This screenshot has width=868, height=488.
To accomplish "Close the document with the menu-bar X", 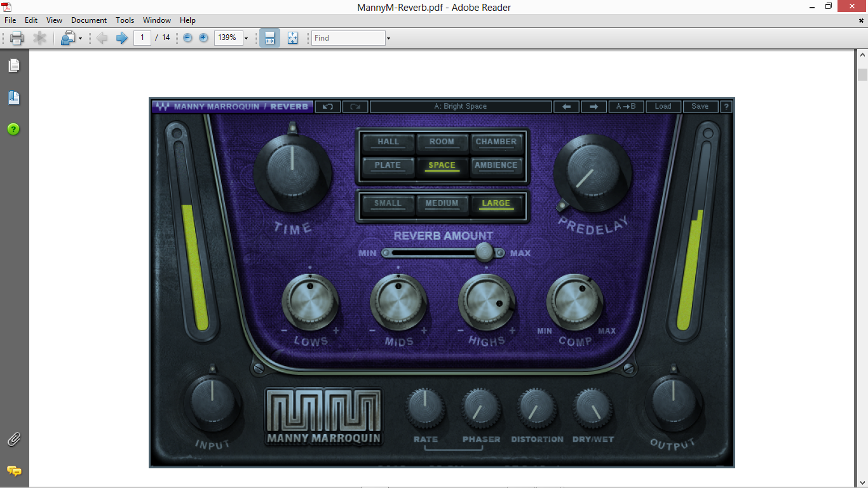I will [861, 20].
